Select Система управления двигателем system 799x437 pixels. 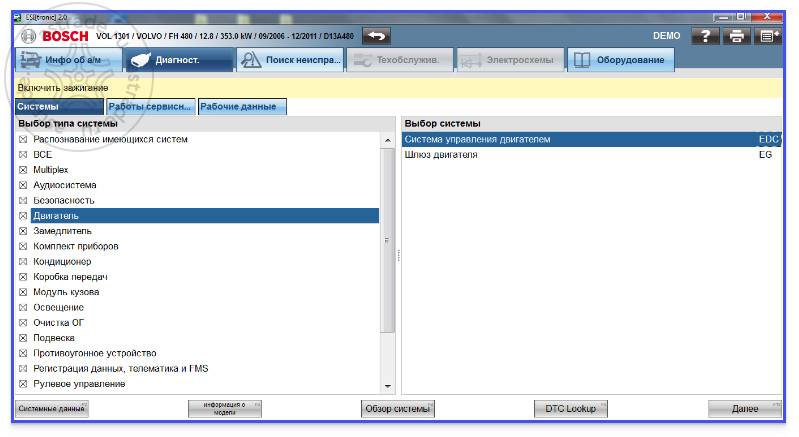tap(592, 140)
